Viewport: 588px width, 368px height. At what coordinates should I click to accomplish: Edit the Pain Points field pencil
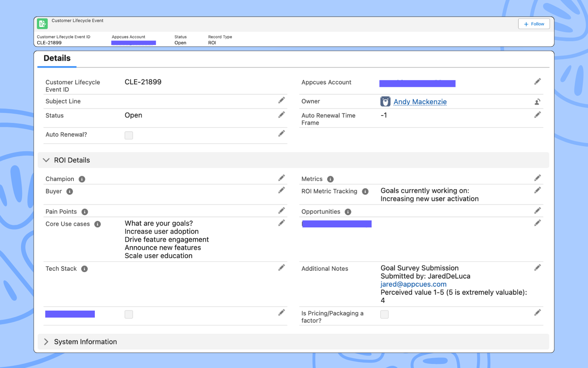click(x=282, y=210)
